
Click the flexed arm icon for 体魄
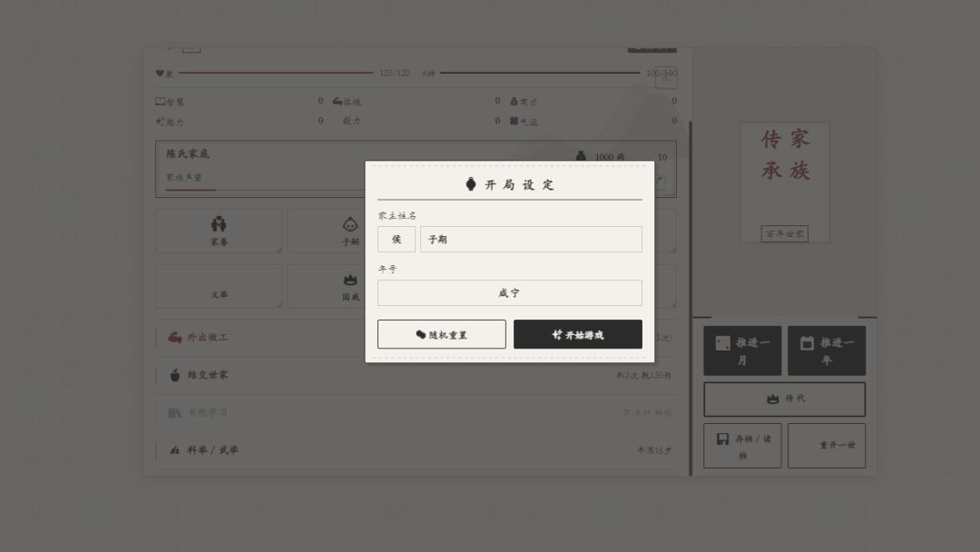click(338, 101)
